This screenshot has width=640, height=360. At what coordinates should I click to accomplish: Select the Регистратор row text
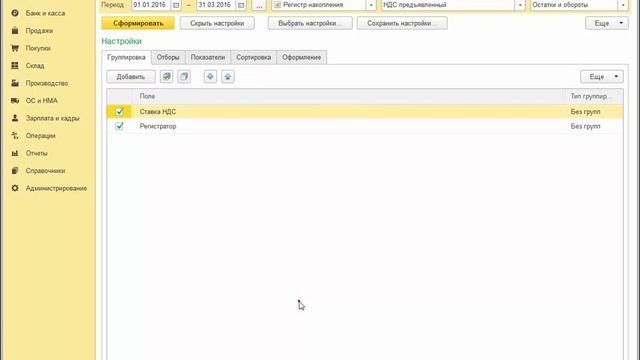click(158, 126)
